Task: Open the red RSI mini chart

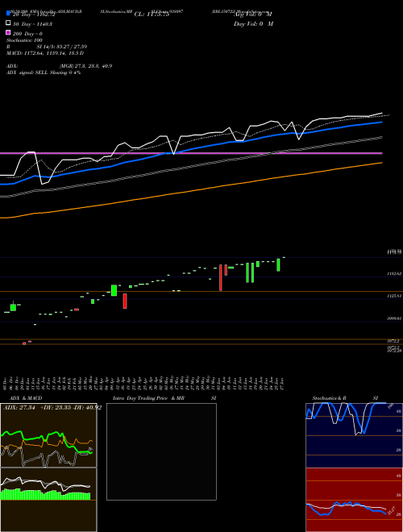Action: (354, 500)
